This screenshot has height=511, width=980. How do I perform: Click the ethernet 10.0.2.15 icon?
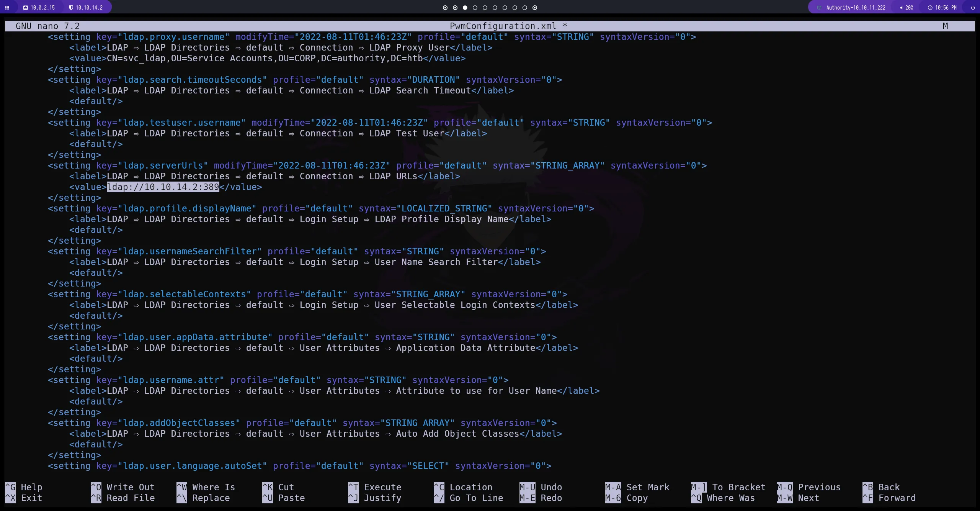pyautogui.click(x=26, y=8)
